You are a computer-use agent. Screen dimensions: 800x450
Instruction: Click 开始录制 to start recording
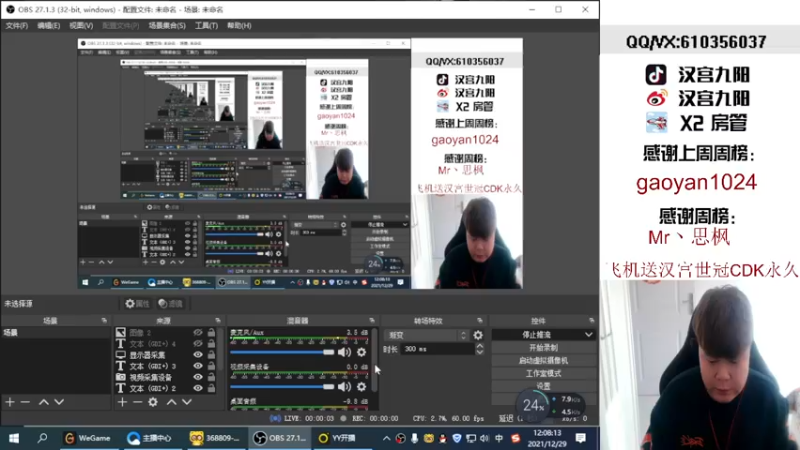click(543, 347)
